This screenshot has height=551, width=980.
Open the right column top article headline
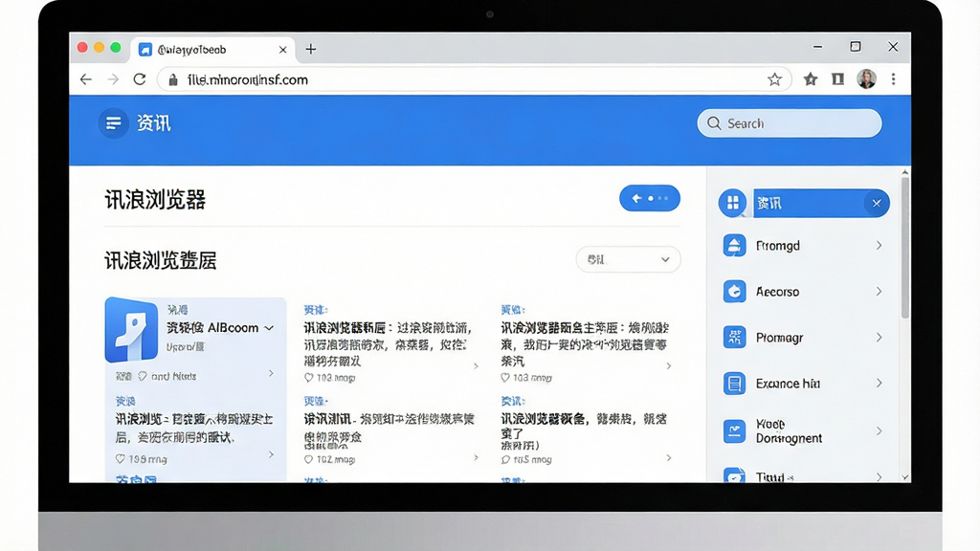point(585,344)
